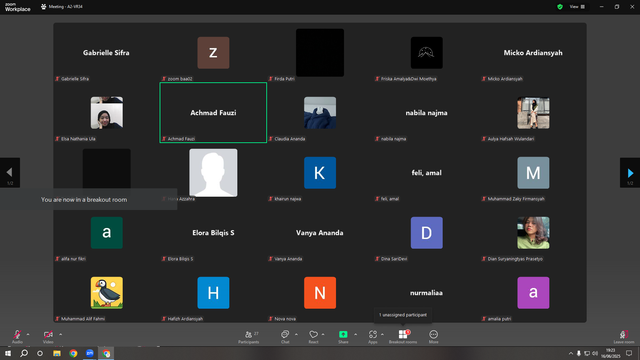Select Hafizh Ardiansyah's 'H' avatar
Screen dimensions: 640x360
tap(213, 293)
